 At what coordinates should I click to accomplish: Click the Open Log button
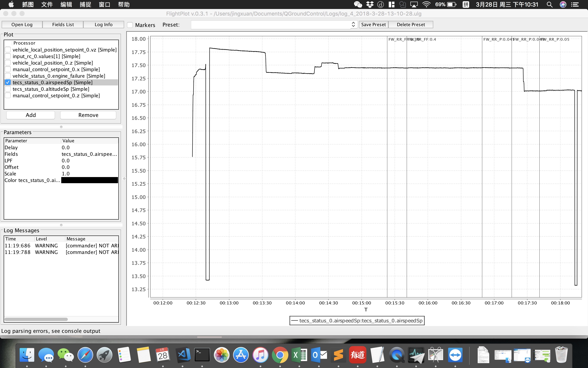22,25
